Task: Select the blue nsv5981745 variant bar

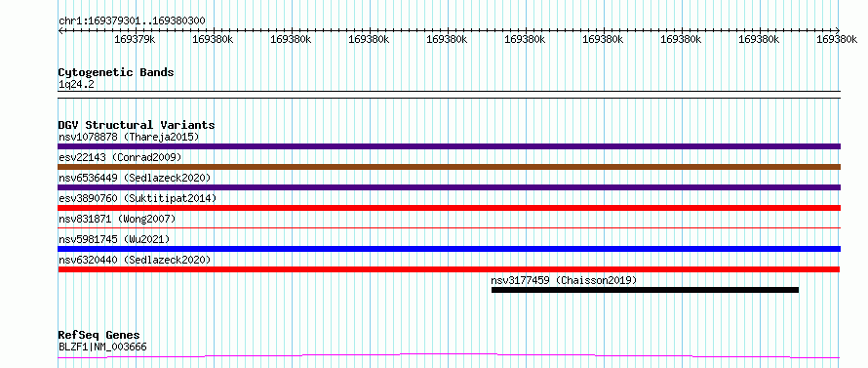Action: coord(449,249)
